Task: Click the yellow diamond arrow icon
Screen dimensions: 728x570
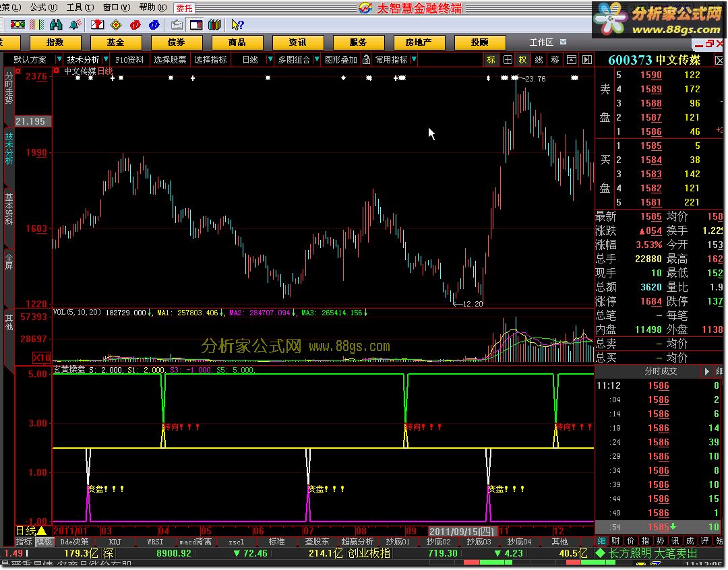Action: pos(116,25)
